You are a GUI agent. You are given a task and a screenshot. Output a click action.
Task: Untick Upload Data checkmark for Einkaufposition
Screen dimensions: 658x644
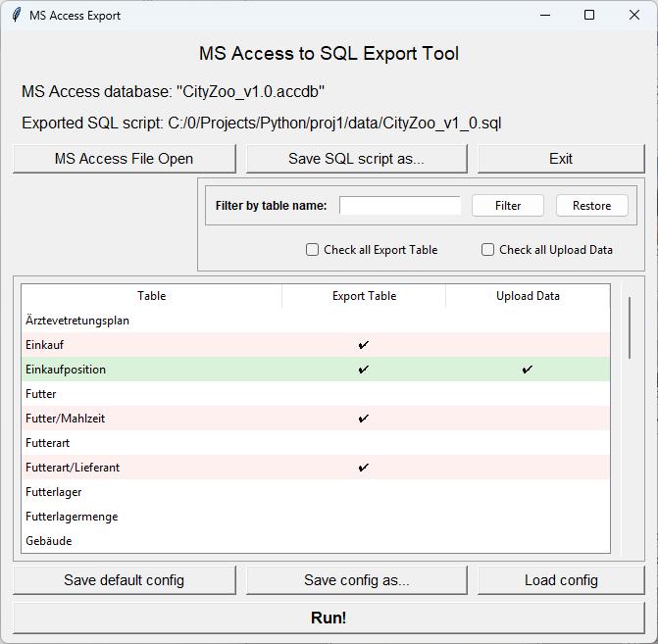(x=528, y=370)
